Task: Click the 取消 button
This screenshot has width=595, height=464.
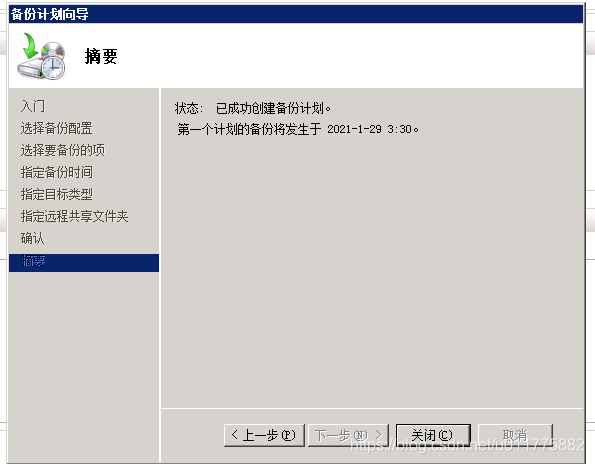Action: [515, 435]
